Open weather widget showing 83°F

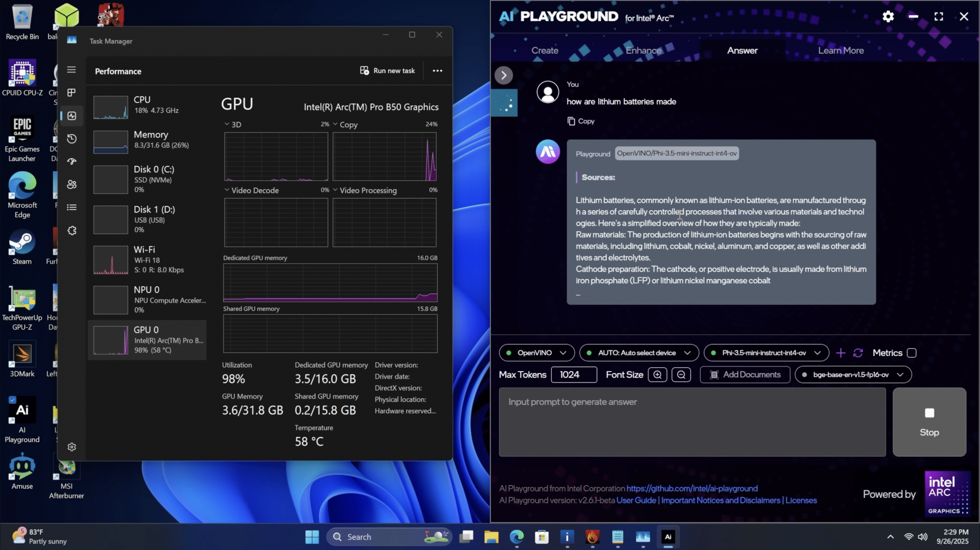tap(39, 536)
